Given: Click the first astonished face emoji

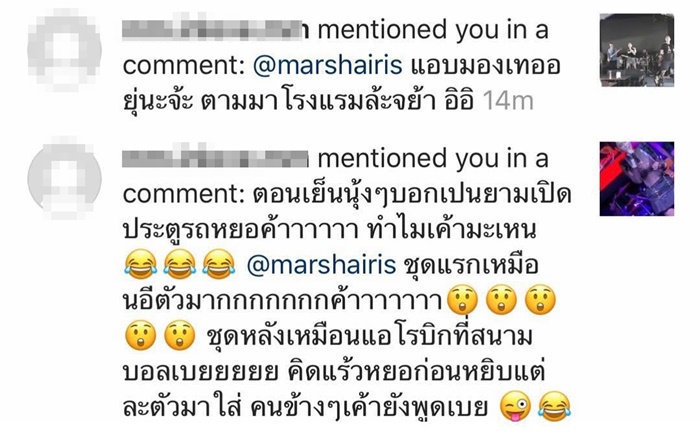Looking at the screenshot, I should 462,300.
